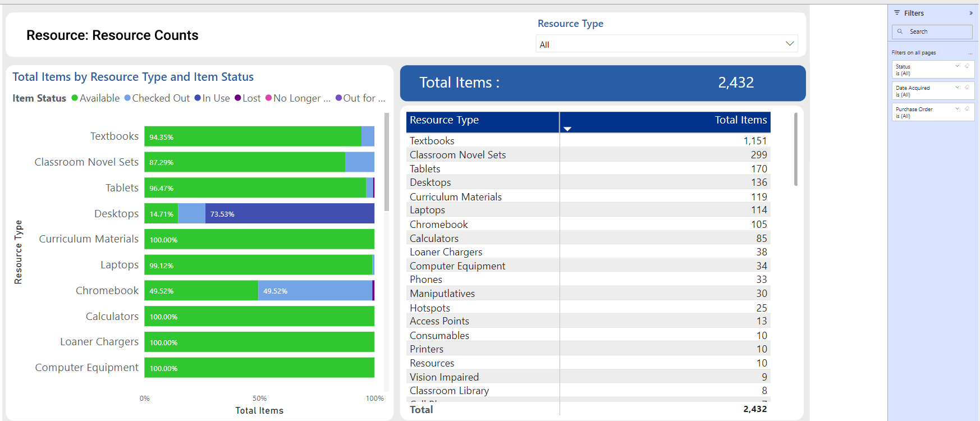Open more options for Filters on all pages
980x421 pixels.
point(970,53)
